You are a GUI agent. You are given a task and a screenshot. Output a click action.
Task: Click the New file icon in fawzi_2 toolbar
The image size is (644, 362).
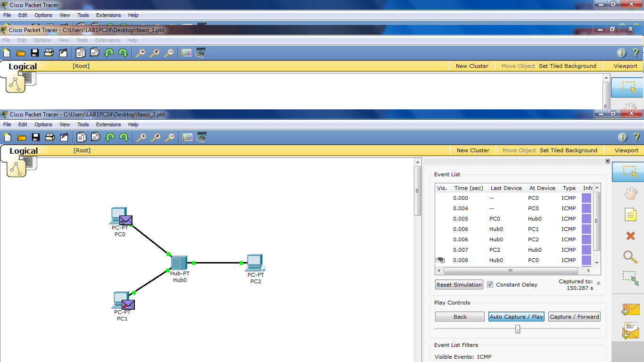tap(7, 137)
